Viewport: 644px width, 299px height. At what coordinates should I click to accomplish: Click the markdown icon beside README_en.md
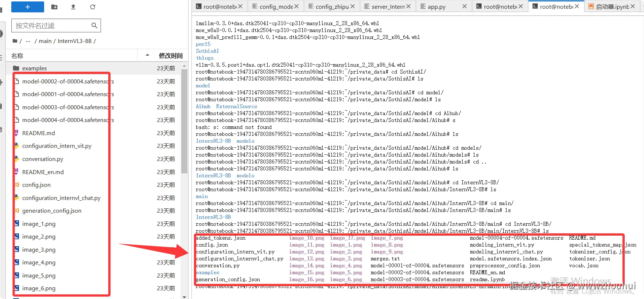point(16,172)
